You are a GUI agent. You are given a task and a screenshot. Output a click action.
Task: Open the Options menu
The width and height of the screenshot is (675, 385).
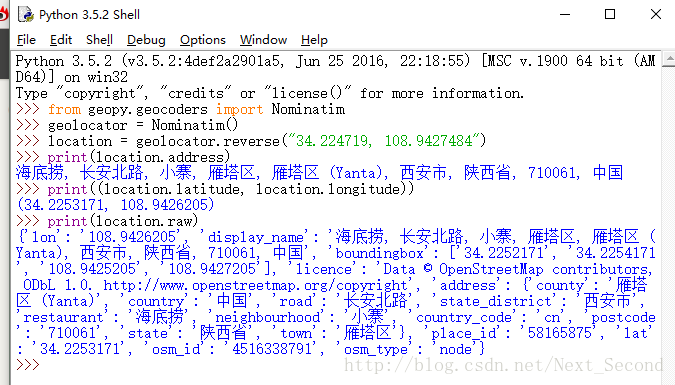(202, 40)
